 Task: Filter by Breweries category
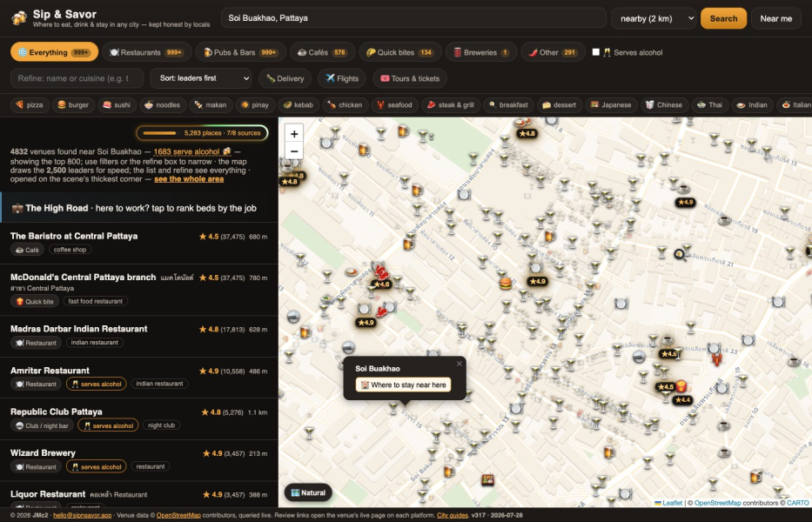tap(481, 52)
